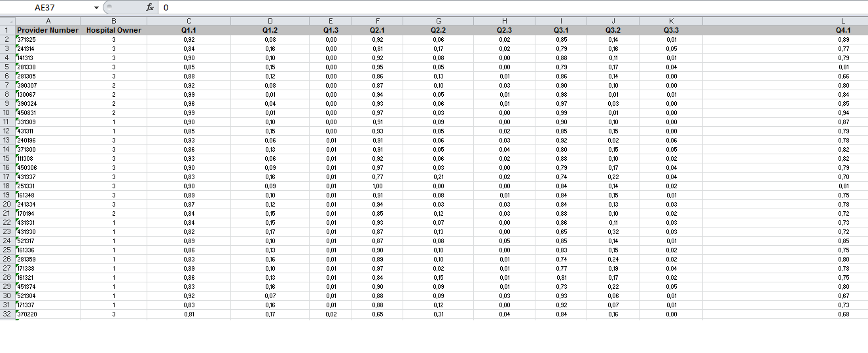The image size is (868, 353).
Task: Open the Name Box dropdown arrow
Action: (96, 8)
